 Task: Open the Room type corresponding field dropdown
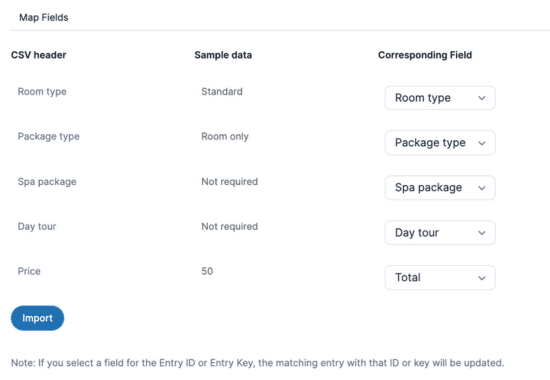[x=440, y=98]
